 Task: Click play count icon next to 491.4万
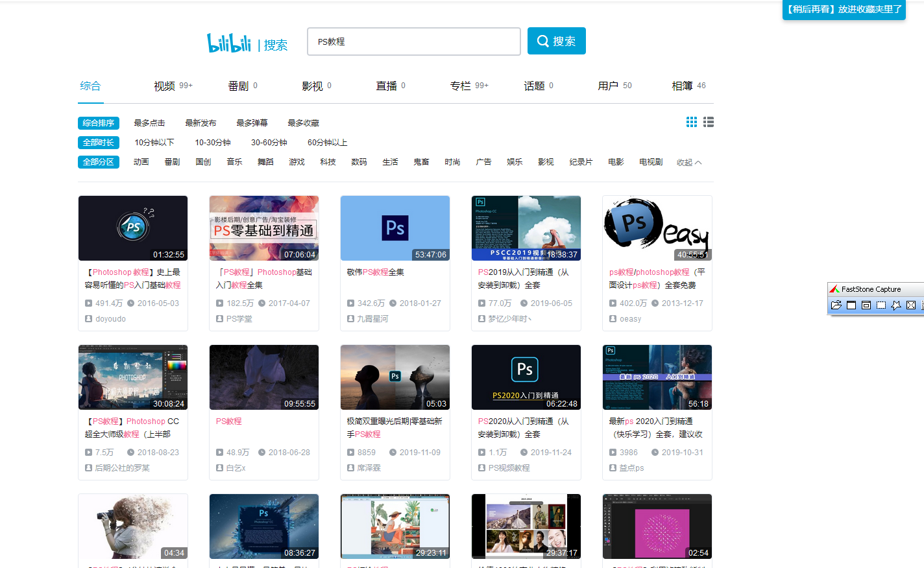(x=88, y=303)
